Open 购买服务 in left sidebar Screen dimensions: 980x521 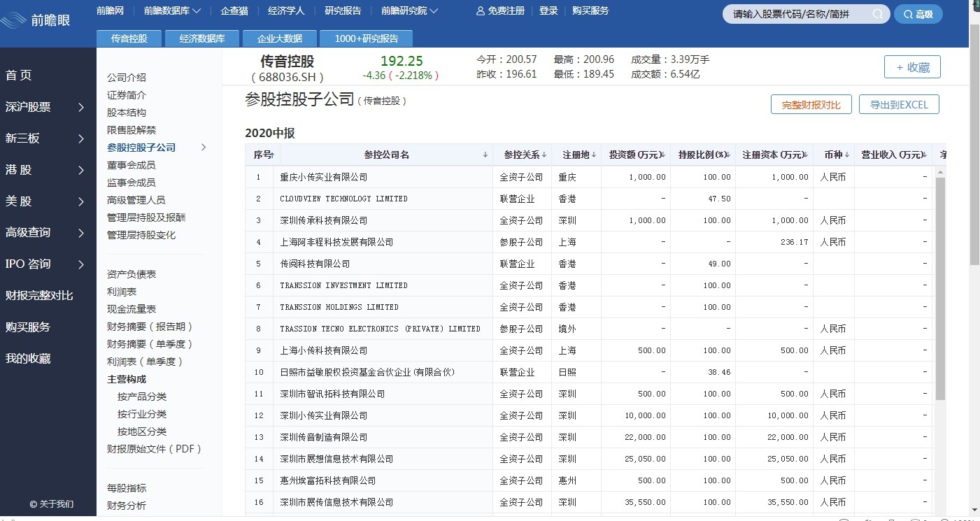pos(28,327)
